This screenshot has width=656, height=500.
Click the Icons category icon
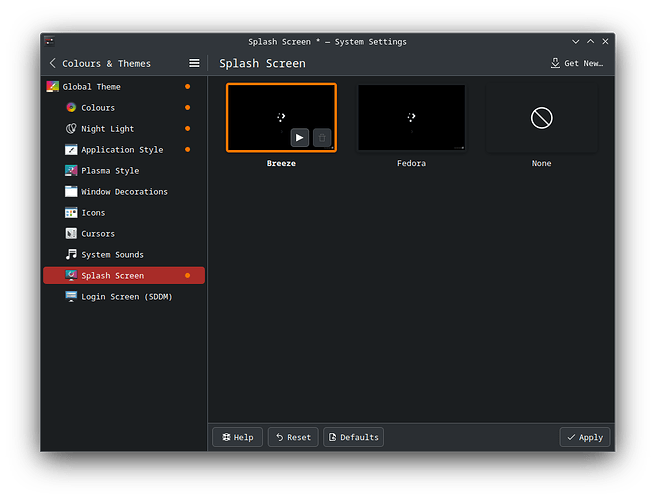[71, 213]
